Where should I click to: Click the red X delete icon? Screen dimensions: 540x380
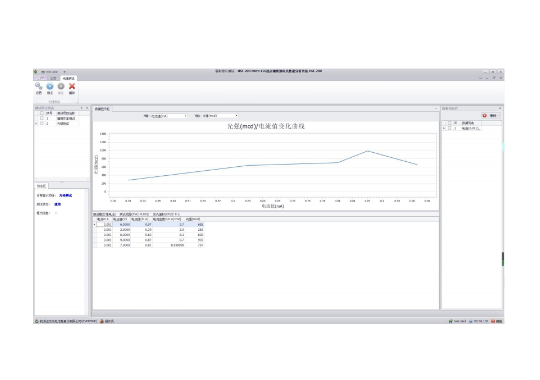pyautogui.click(x=72, y=86)
